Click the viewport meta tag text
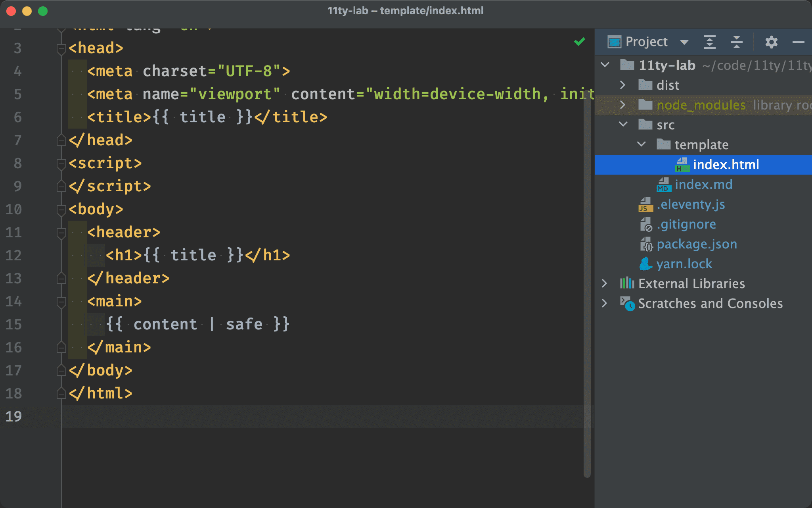 (340, 94)
